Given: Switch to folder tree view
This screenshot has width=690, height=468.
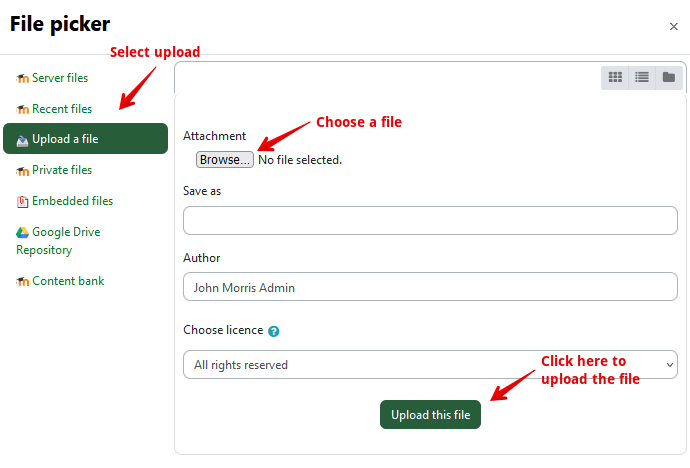Looking at the screenshot, I should pos(668,77).
